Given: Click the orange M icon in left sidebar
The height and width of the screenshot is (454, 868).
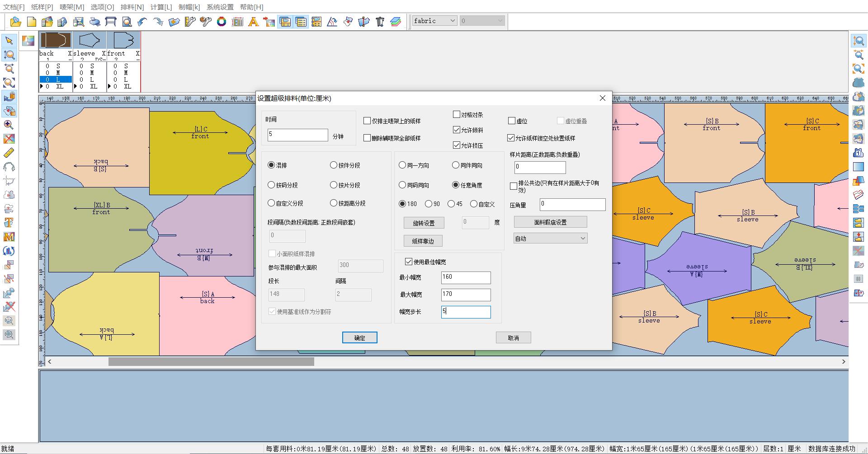Looking at the screenshot, I should click(x=9, y=237).
